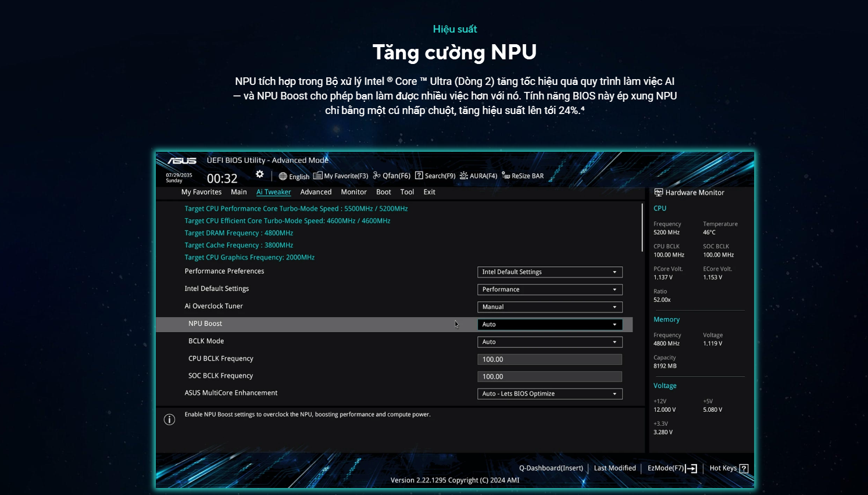Focus the CPU BCLK Frequency field

tap(549, 359)
